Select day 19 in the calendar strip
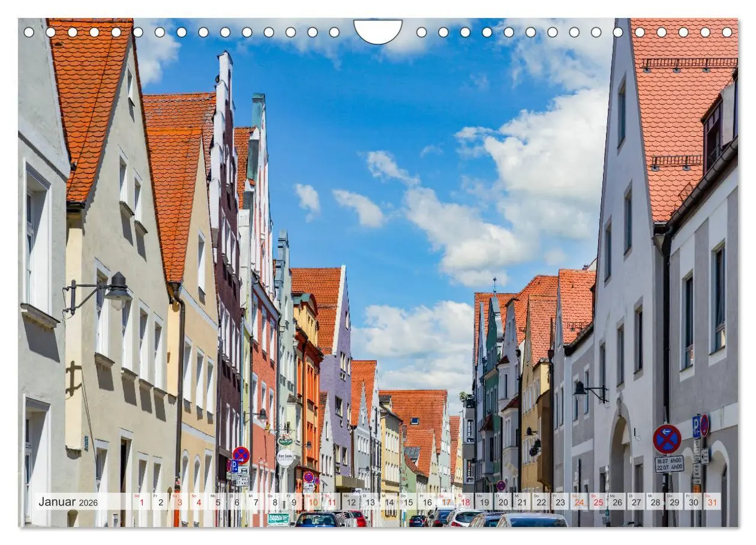The width and height of the screenshot is (756, 545). coord(484,502)
